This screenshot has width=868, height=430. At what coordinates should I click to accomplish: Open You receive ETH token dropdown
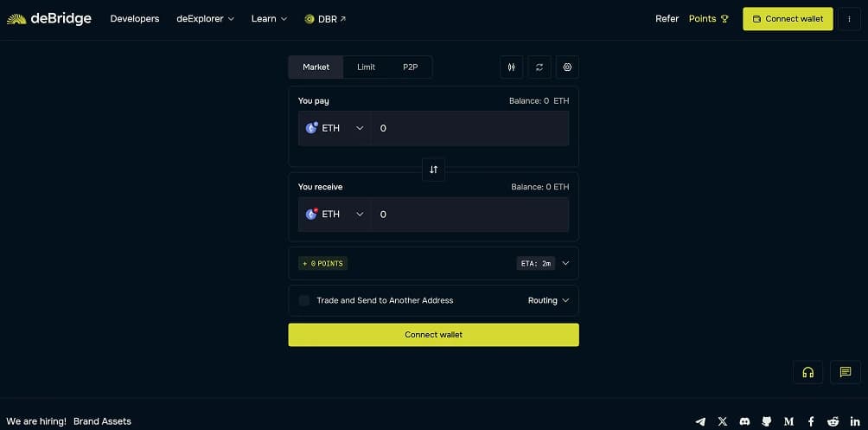click(x=335, y=214)
